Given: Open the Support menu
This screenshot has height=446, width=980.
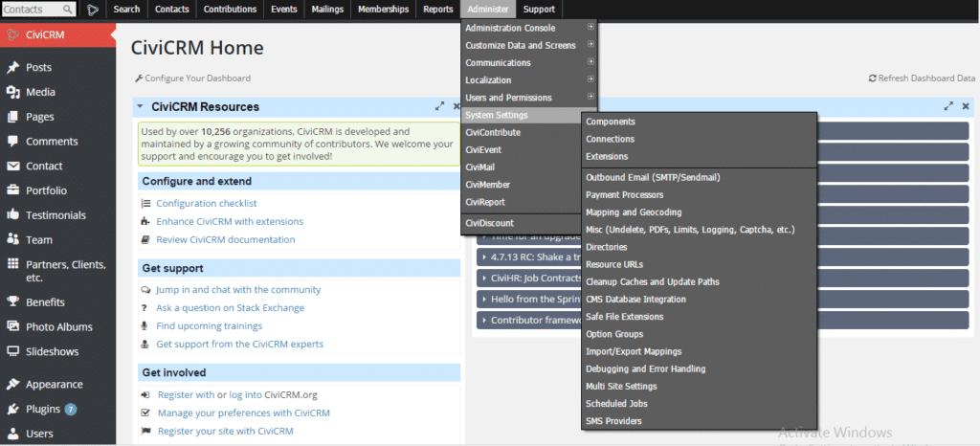Looking at the screenshot, I should 539,10.
